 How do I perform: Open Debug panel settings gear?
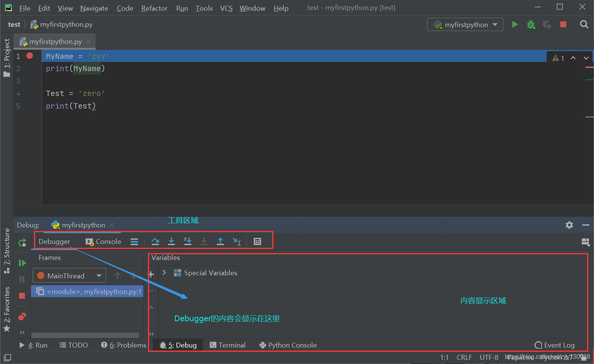point(569,225)
